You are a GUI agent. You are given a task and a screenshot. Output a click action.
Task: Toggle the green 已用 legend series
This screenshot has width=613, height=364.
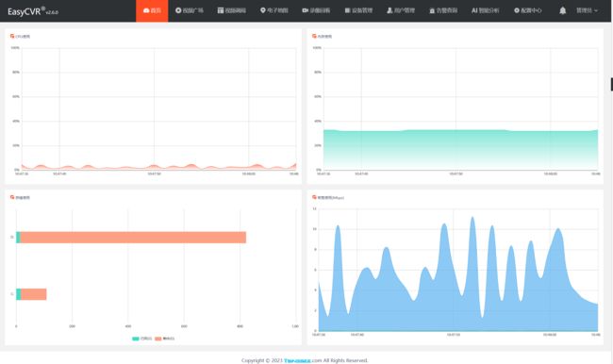click(141, 339)
